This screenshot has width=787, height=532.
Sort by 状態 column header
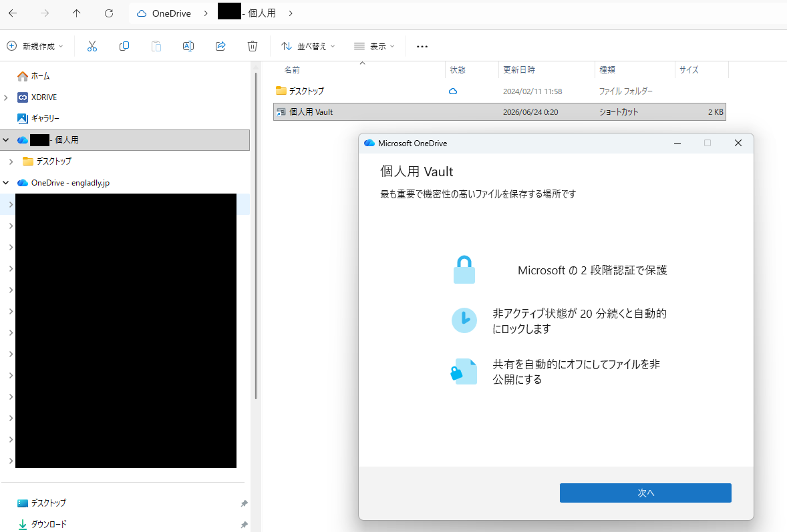pyautogui.click(x=458, y=69)
